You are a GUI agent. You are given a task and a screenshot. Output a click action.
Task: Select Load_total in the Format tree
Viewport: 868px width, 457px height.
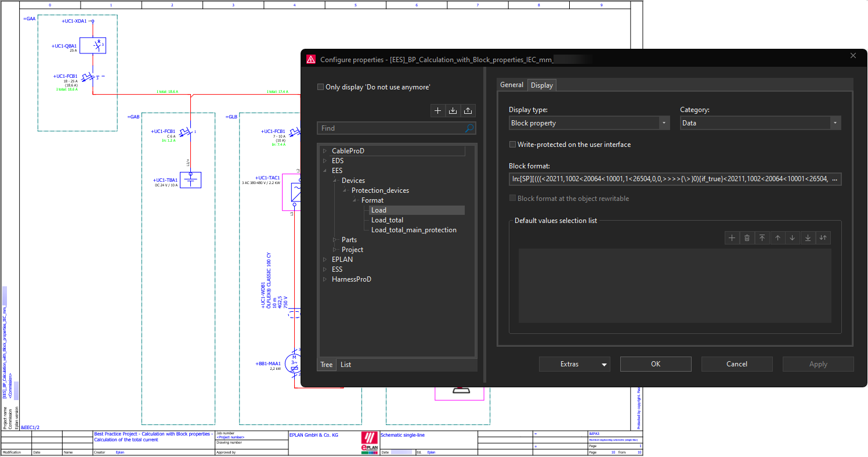click(x=387, y=219)
